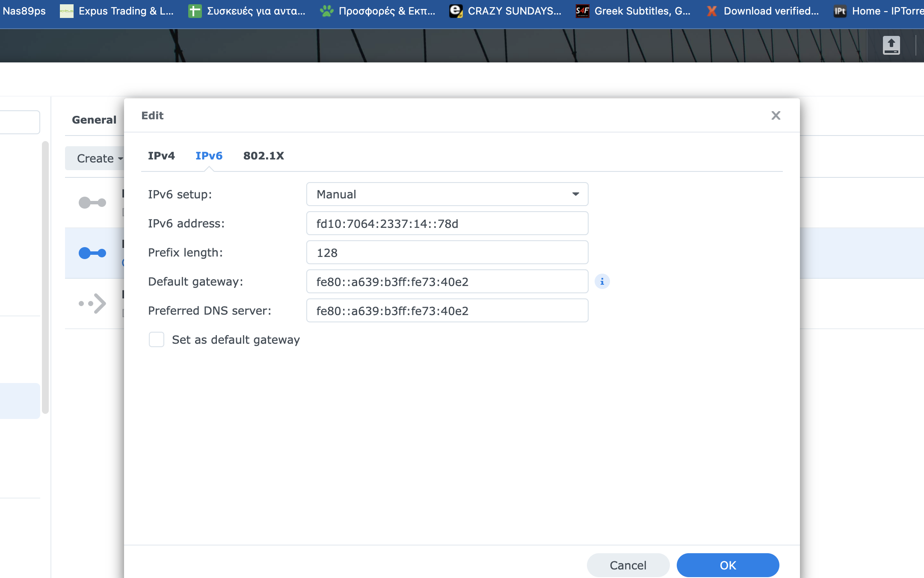Click the IPv6 address input field

[447, 223]
